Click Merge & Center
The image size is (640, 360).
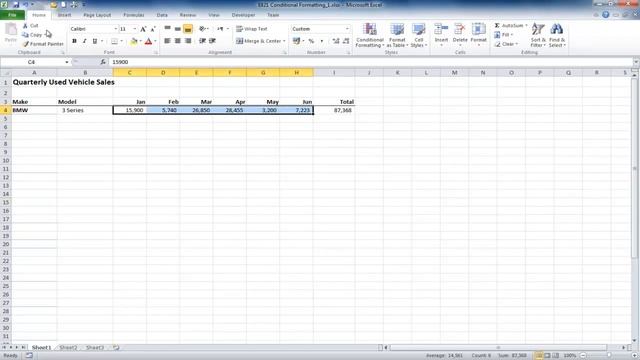click(x=258, y=41)
